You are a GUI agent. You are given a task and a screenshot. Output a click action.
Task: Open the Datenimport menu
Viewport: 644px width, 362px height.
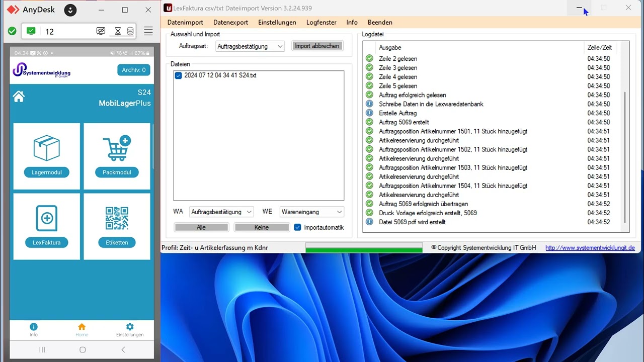click(x=185, y=22)
